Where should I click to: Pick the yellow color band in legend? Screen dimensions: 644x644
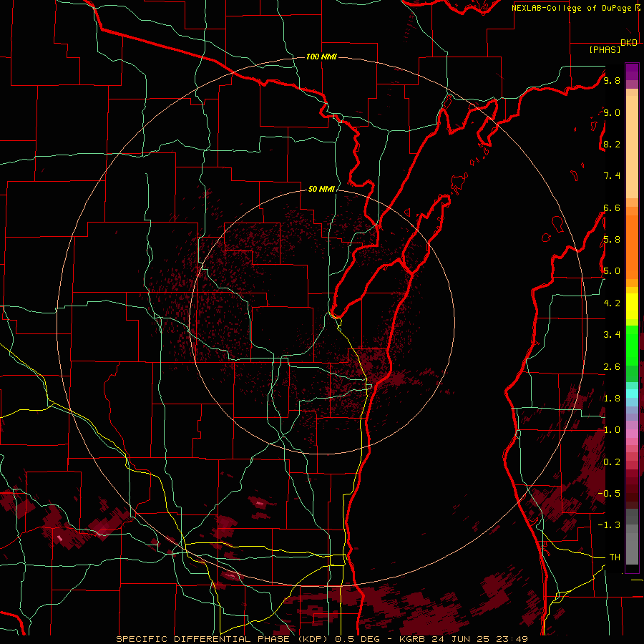[x=632, y=306]
